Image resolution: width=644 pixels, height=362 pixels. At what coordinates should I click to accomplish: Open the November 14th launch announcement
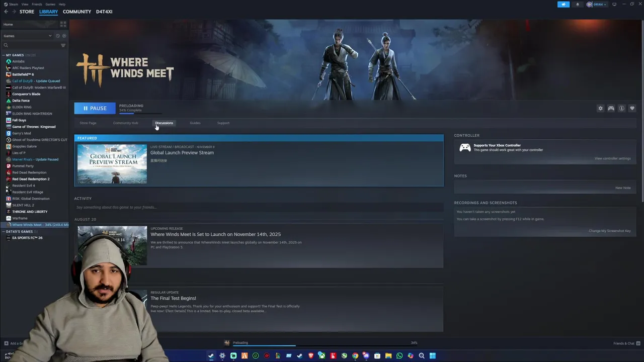coord(215,234)
